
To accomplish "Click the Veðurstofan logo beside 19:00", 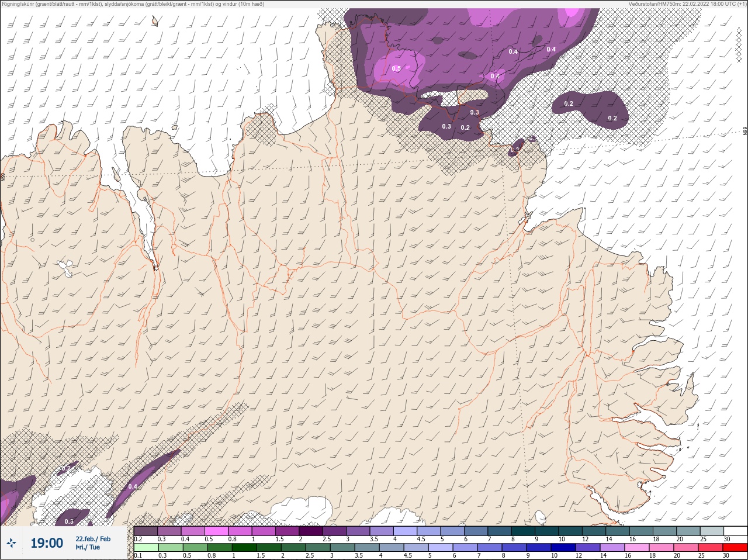I will (x=11, y=543).
